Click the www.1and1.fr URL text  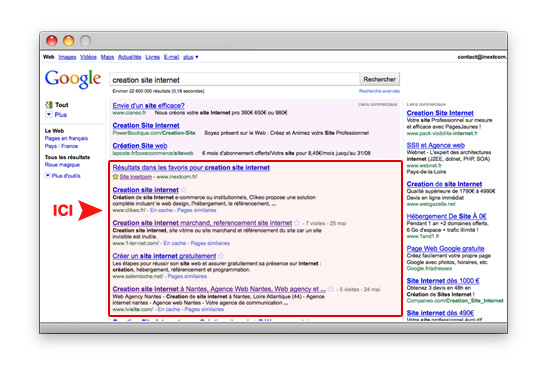tap(423, 236)
